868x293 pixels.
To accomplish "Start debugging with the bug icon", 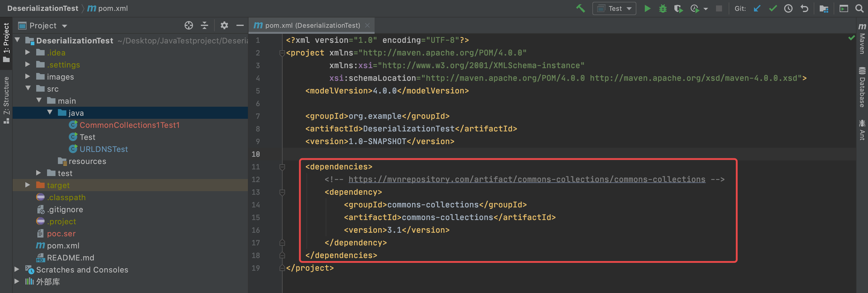I will (x=662, y=8).
